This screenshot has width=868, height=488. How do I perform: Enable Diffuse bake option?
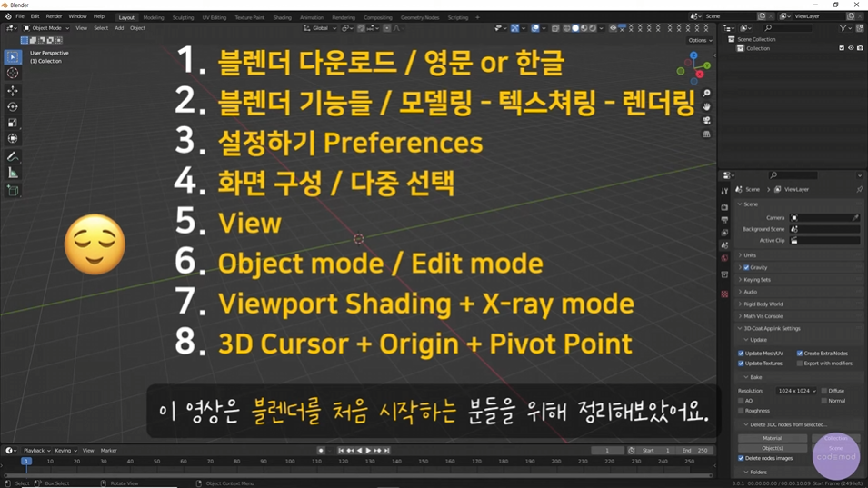tap(824, 391)
